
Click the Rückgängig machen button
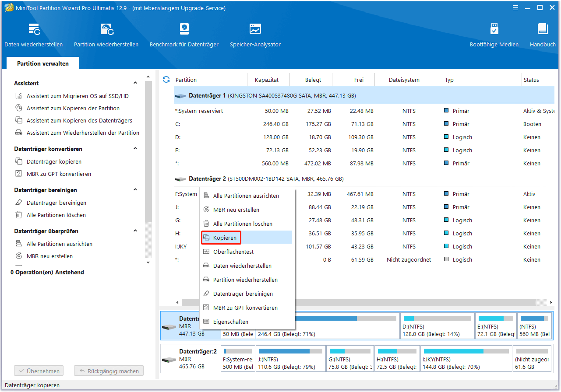(109, 371)
